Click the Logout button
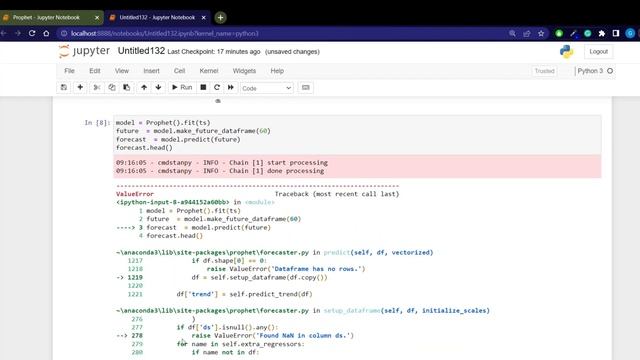 (x=598, y=51)
